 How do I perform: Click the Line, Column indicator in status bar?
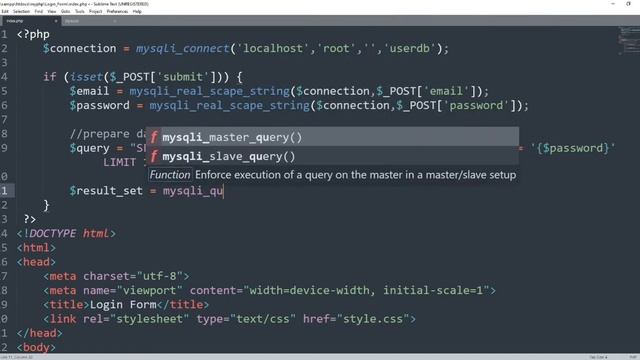pyautogui.click(x=17, y=357)
